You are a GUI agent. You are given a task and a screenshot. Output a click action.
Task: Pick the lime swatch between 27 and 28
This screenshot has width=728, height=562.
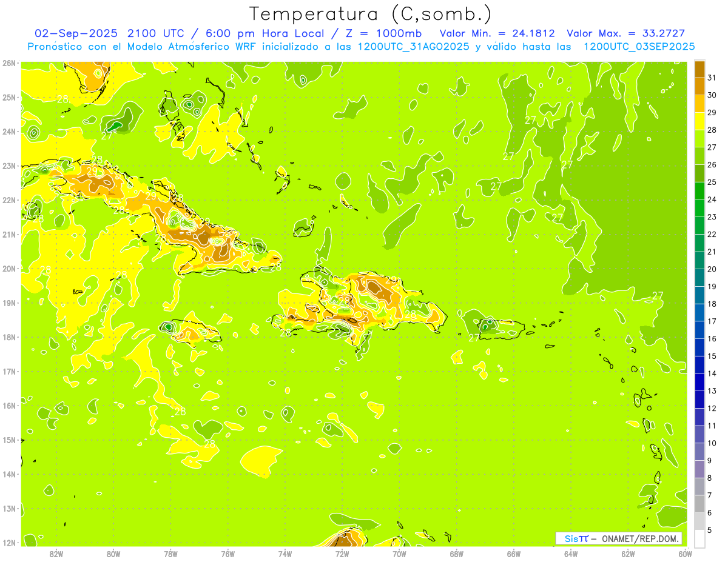click(699, 138)
